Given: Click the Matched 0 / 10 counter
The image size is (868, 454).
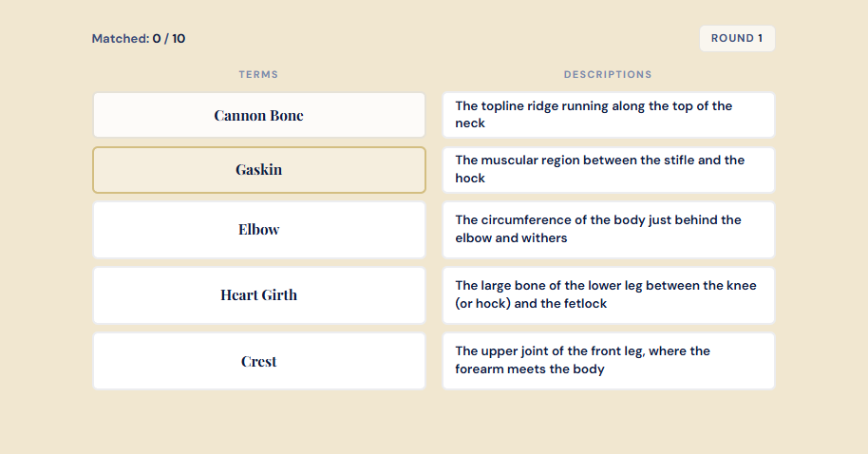Looking at the screenshot, I should click(139, 39).
